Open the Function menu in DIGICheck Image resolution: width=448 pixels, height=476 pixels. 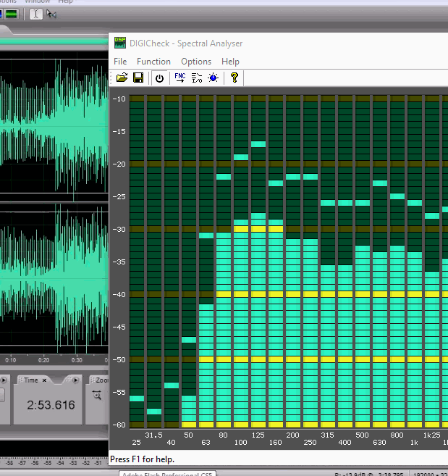[153, 62]
